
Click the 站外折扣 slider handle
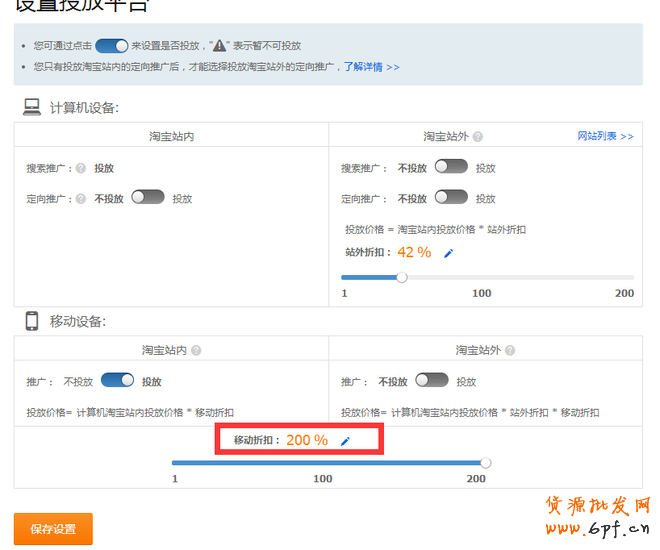[402, 277]
